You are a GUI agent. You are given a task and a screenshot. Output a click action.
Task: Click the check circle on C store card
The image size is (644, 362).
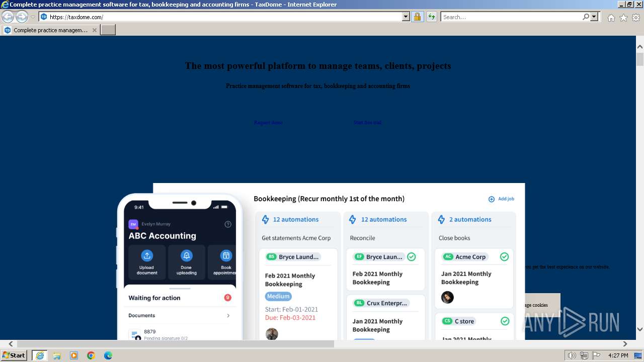tap(505, 321)
